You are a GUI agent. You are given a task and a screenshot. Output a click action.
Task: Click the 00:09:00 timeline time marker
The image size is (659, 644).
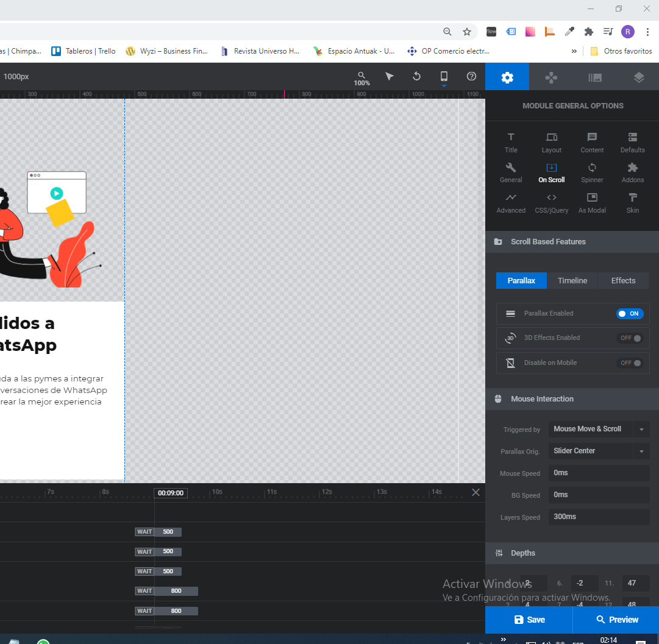click(x=171, y=493)
